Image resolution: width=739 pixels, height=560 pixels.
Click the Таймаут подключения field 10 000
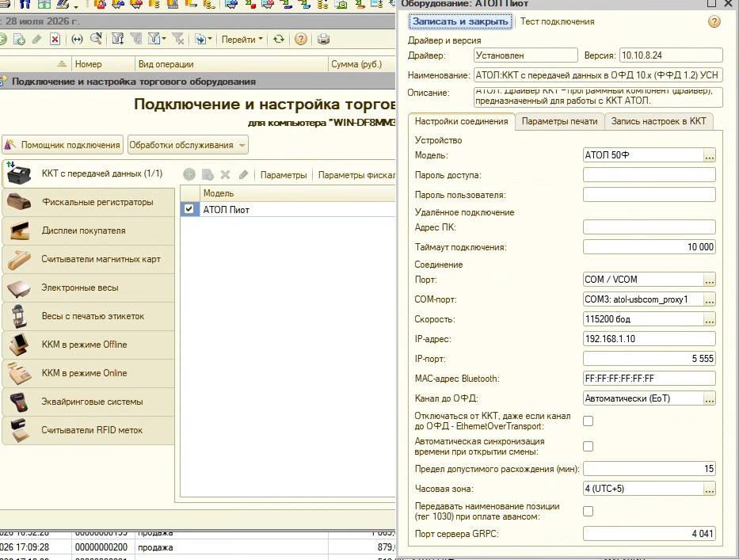(649, 247)
